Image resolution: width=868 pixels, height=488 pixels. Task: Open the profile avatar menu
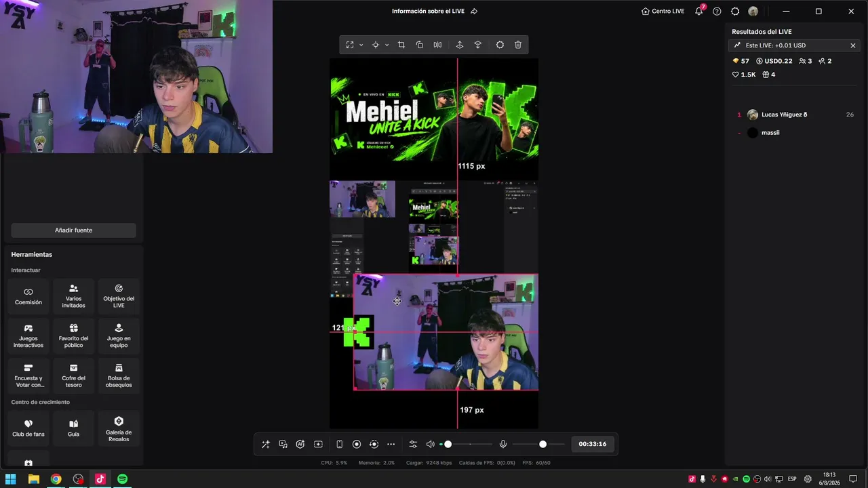[753, 11]
